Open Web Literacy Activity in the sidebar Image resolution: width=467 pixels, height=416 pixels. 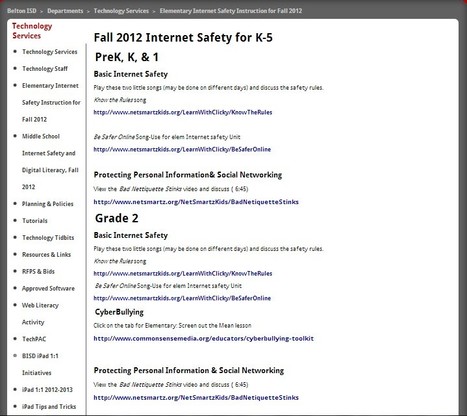coord(40,314)
